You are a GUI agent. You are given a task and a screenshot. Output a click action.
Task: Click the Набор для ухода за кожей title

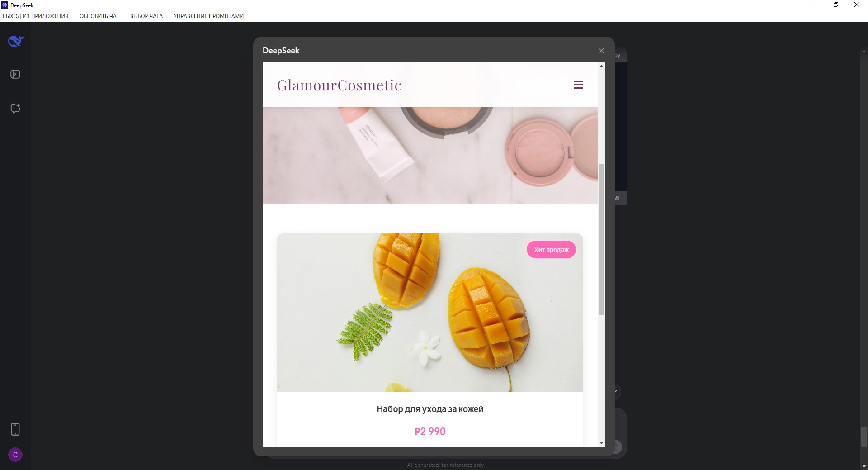coord(430,409)
